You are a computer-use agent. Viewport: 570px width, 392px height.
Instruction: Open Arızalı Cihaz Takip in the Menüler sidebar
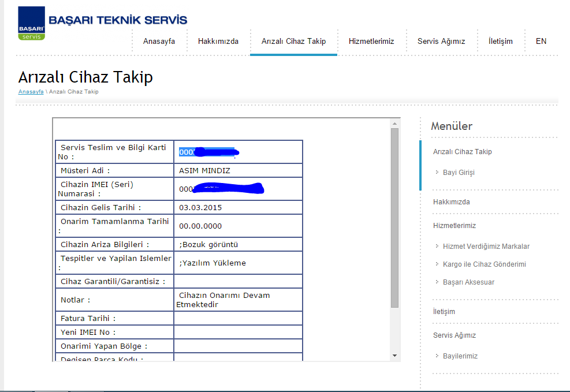click(x=463, y=152)
